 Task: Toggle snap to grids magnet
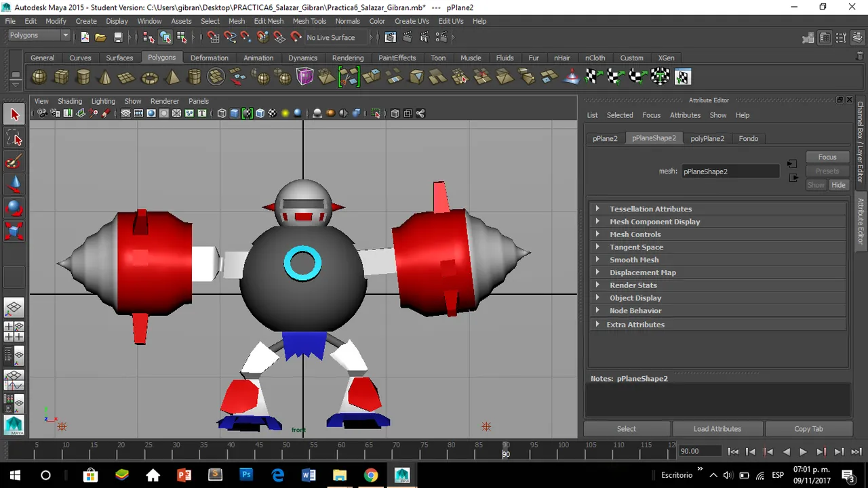tap(213, 37)
